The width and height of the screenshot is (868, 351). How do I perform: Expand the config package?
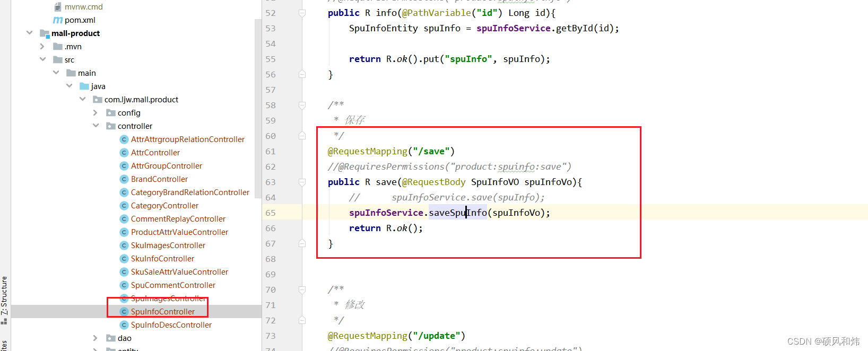pos(96,112)
